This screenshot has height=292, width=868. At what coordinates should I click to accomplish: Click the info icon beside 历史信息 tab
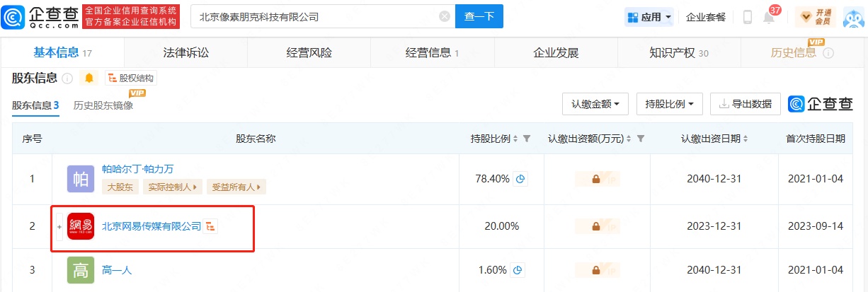click(x=828, y=53)
